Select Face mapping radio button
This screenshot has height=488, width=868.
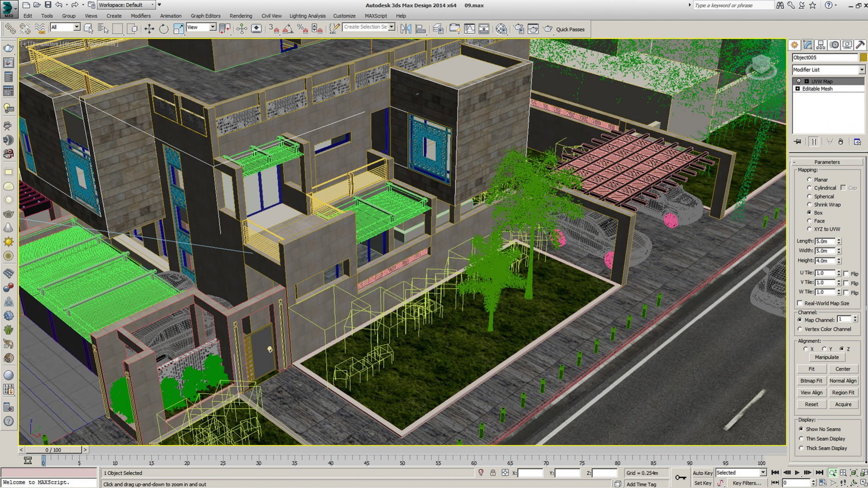(x=809, y=221)
